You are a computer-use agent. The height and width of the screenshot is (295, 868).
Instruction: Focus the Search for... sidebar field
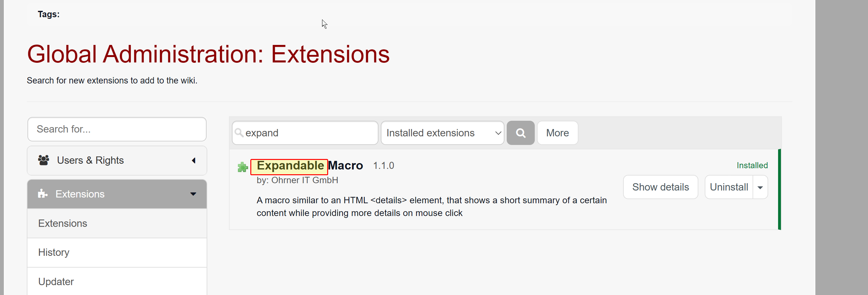point(117,129)
